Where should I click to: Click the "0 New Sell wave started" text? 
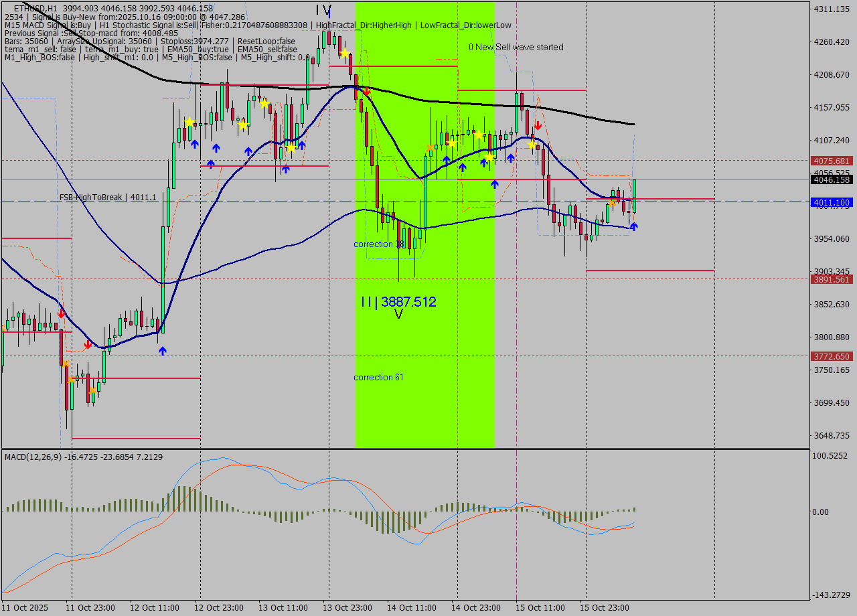point(516,47)
